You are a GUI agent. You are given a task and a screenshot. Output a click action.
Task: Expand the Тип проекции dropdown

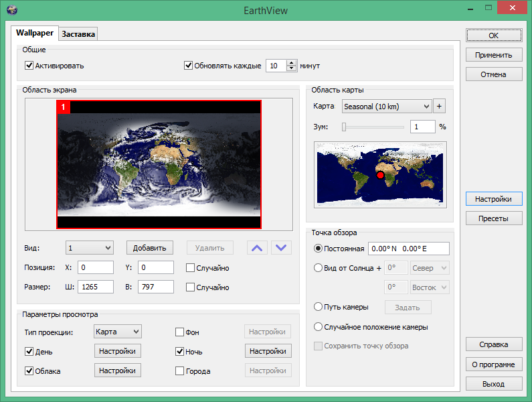117,331
